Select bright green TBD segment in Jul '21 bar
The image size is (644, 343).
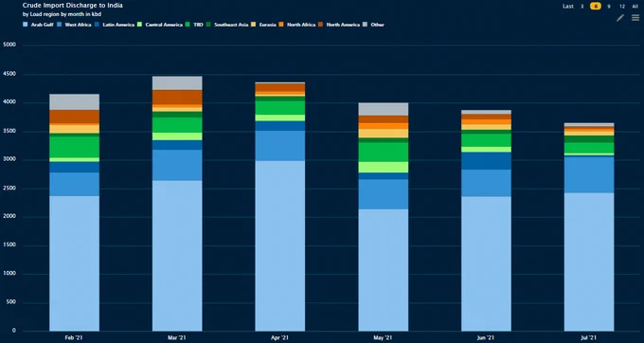[589, 148]
